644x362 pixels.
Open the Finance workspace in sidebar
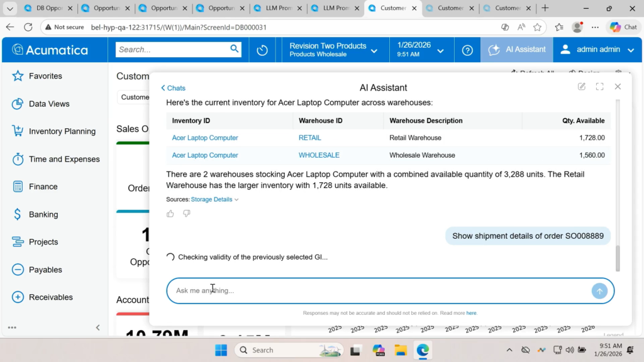43,187
